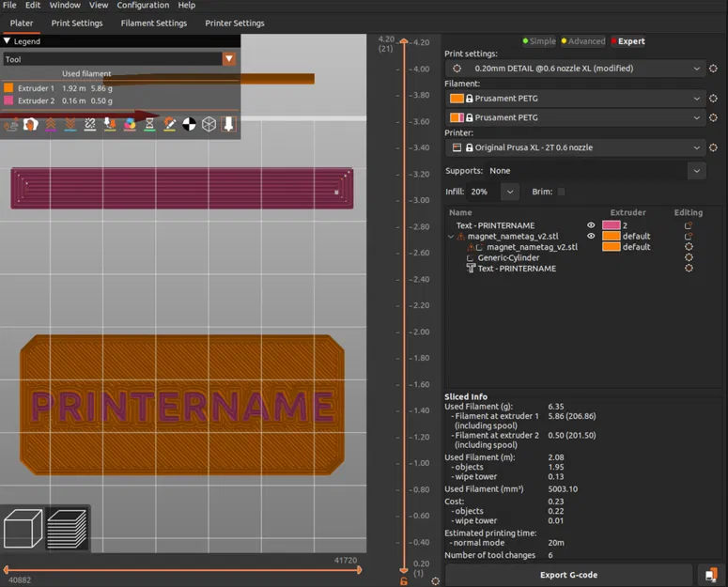This screenshot has height=587, width=728.
Task: Switch to the 3D editor cube view
Action: point(23,528)
